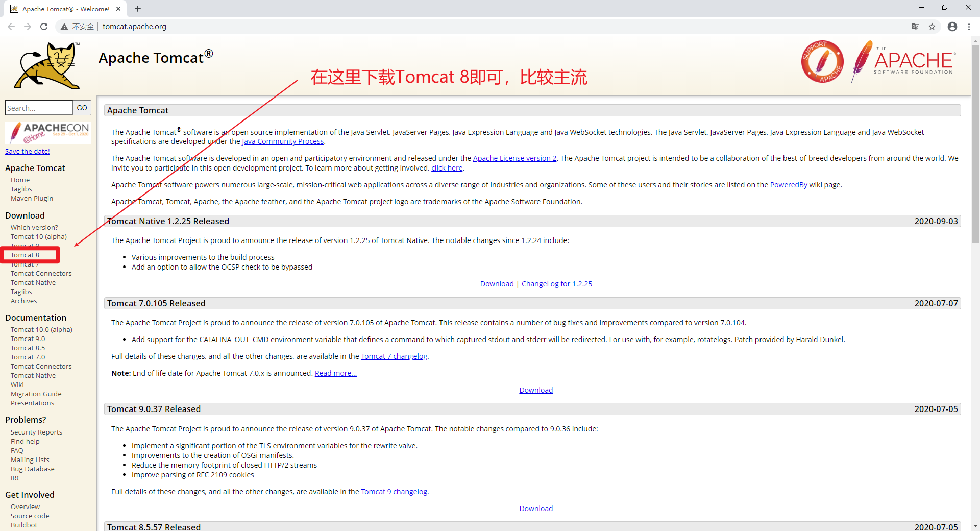Open the translate page icon
Image resolution: width=980 pixels, height=531 pixels.
[x=916, y=27]
